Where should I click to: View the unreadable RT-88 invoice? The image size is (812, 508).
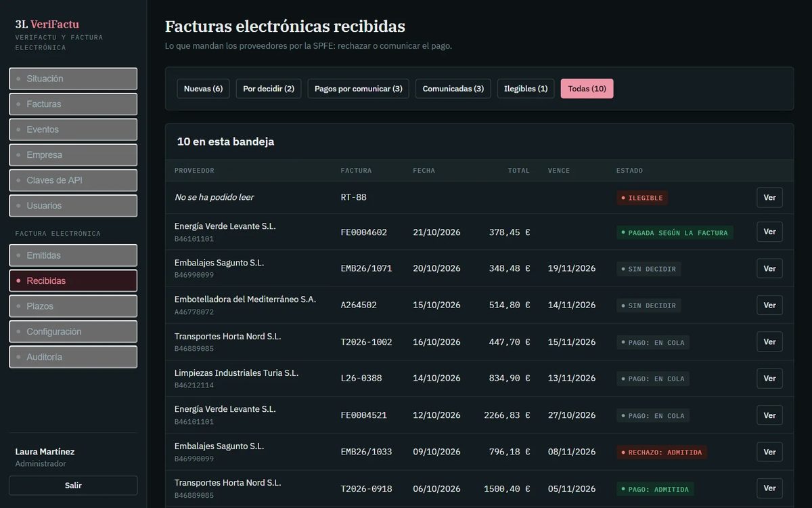[769, 198]
